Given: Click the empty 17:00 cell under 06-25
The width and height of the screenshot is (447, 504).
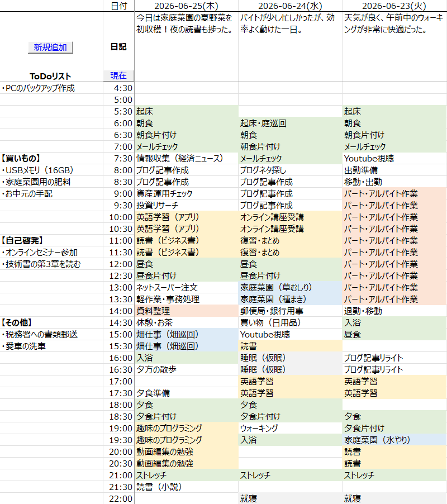Looking at the screenshot, I should (186, 381).
